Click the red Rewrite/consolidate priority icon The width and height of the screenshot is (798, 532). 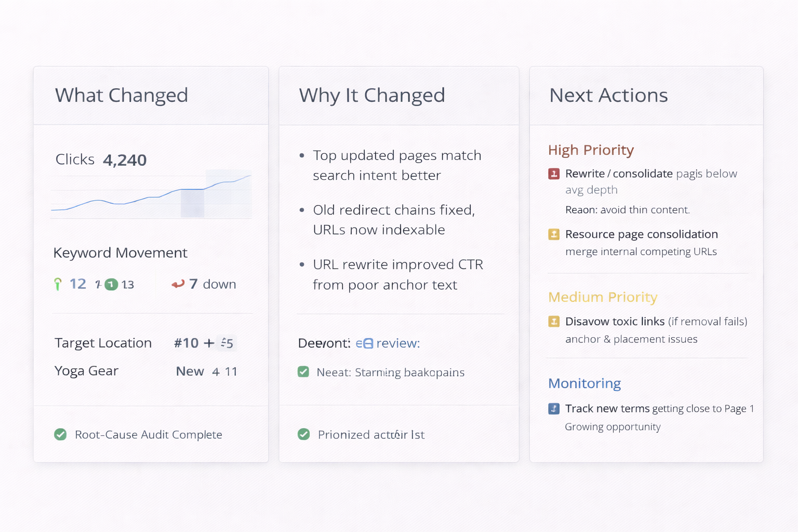[553, 174]
